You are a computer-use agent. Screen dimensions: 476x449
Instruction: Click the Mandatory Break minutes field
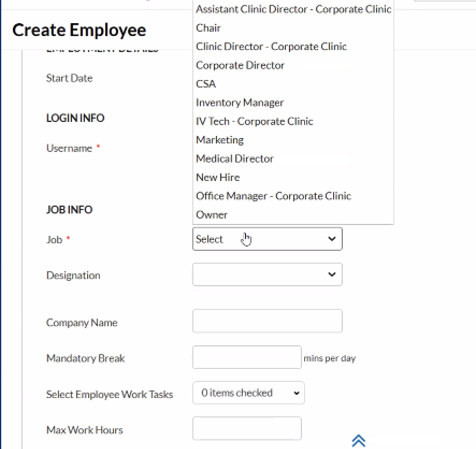pyautogui.click(x=247, y=357)
